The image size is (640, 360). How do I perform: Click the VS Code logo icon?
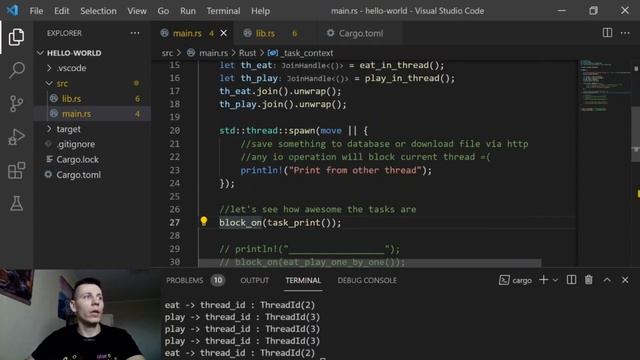click(x=13, y=10)
